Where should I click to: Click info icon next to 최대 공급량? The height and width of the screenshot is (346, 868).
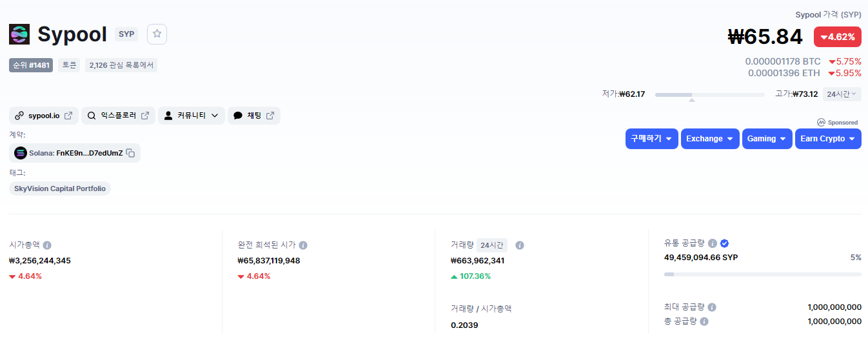(x=712, y=307)
